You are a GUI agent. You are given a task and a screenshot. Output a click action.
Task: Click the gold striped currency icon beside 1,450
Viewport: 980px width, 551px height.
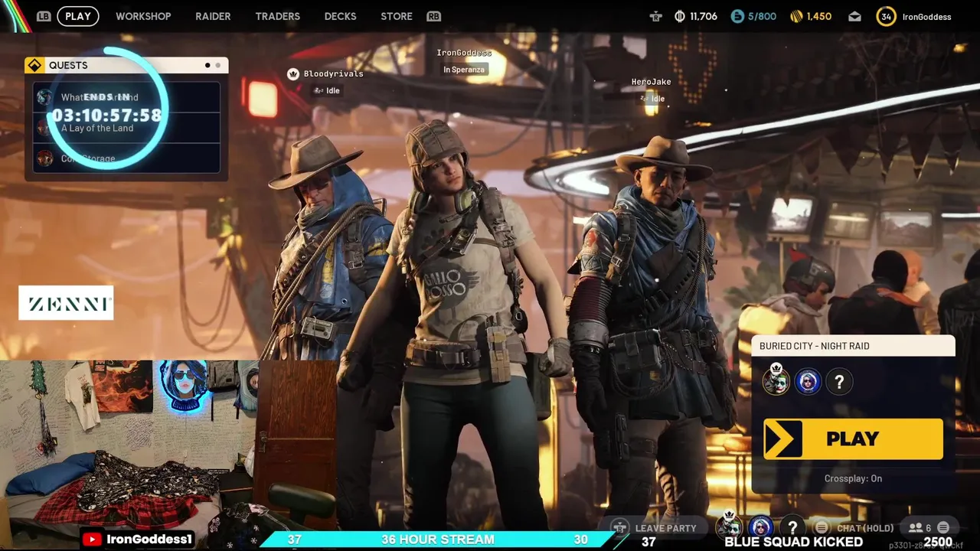796,16
